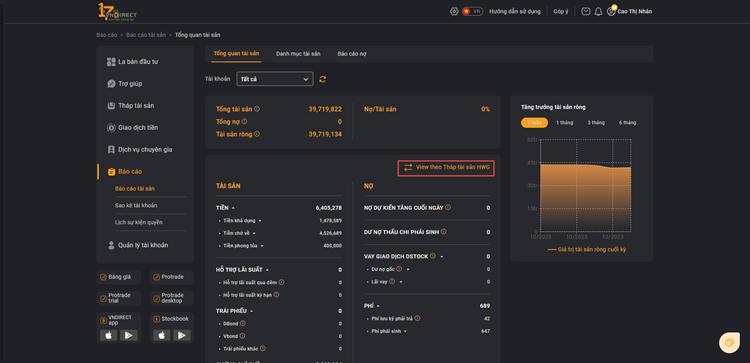Image resolution: width=750 pixels, height=363 pixels.
Task: Go to Báo cáo breadcrumb
Action: 107,35
